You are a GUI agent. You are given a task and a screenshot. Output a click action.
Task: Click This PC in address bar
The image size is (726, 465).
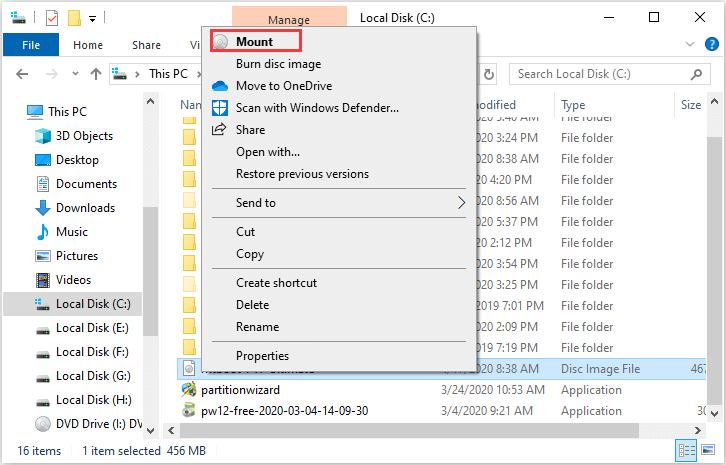pos(168,74)
